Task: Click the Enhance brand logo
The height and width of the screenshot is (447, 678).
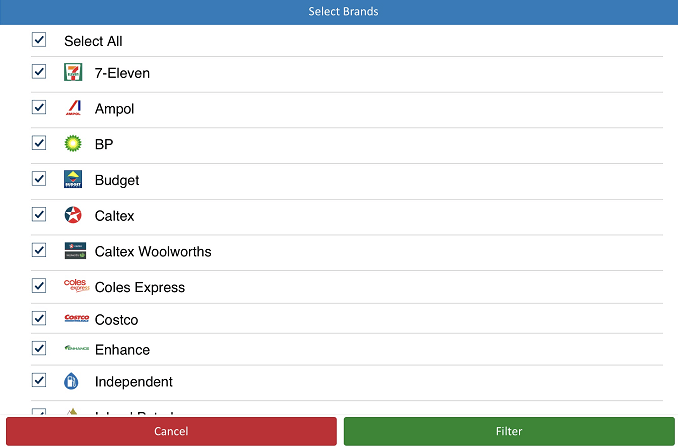Action: coord(77,348)
